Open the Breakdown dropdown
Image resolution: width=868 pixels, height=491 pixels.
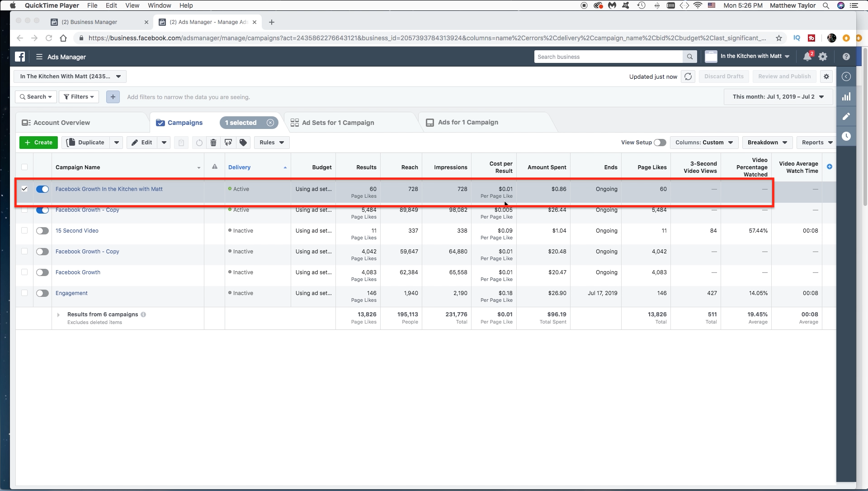coord(767,143)
